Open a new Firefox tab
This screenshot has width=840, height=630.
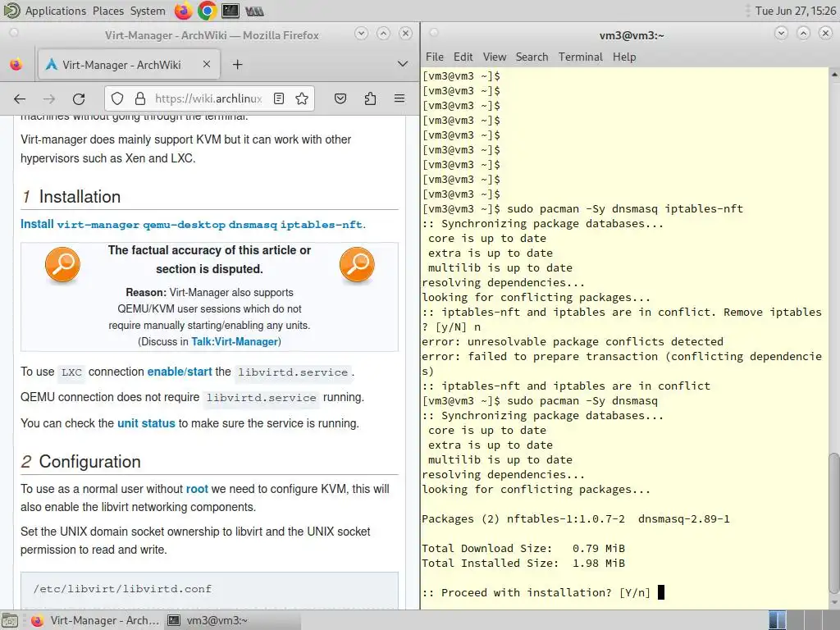237,65
